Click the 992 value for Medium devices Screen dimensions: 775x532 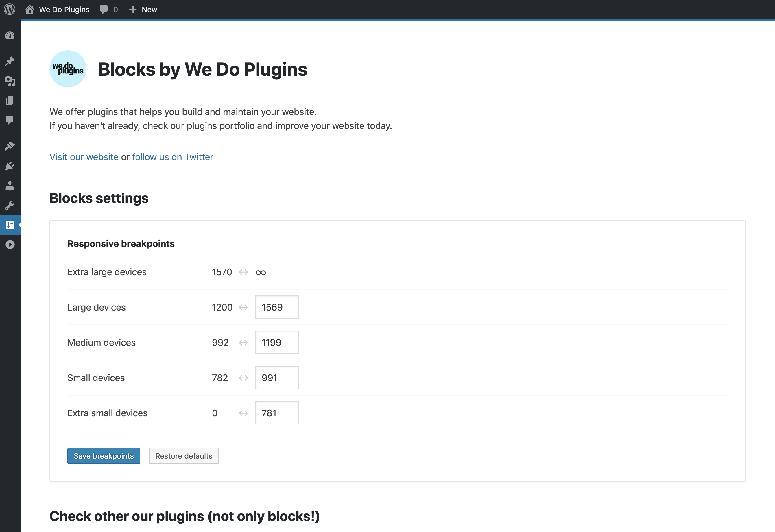220,342
